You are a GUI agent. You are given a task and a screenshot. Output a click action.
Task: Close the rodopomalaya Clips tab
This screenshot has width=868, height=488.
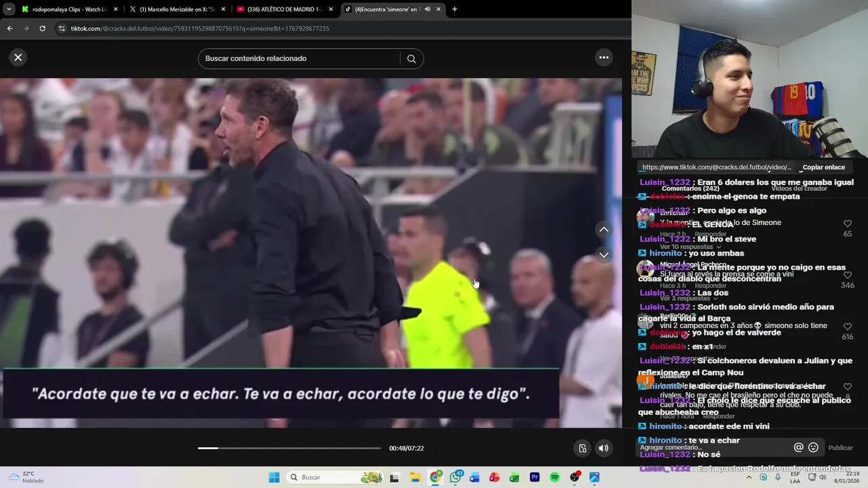(x=115, y=9)
